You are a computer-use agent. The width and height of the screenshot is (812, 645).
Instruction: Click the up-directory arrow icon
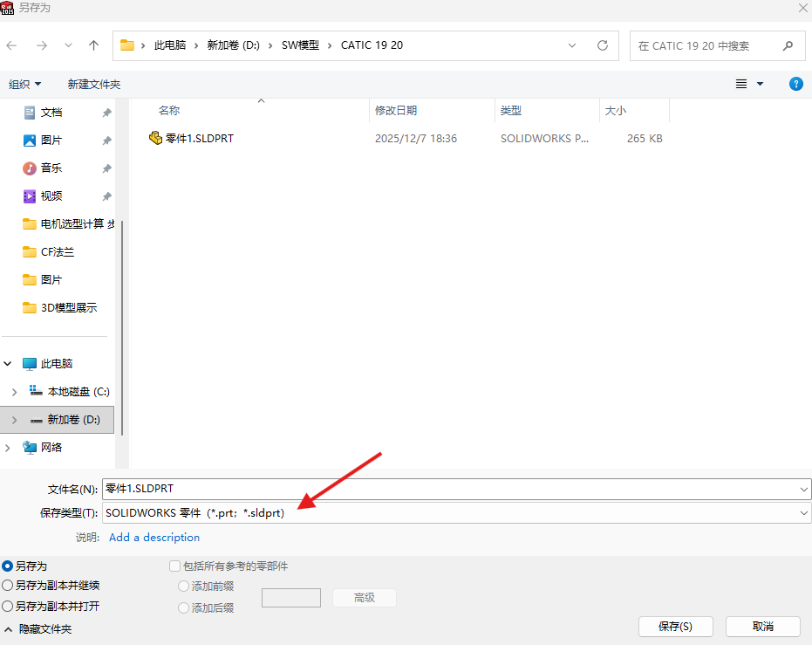coord(94,45)
